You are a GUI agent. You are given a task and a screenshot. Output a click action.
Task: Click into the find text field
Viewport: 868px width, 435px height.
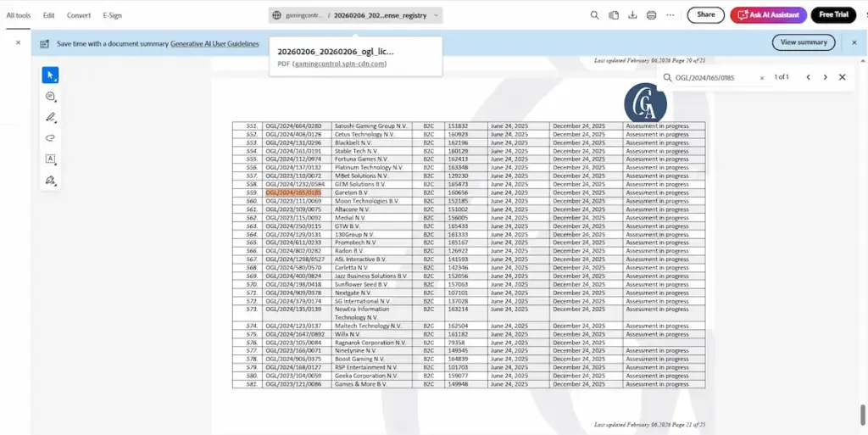(x=715, y=78)
